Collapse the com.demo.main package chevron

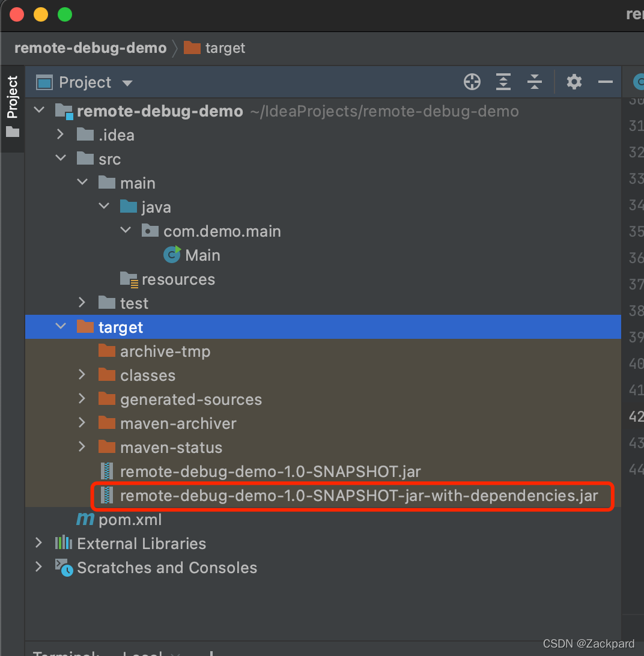pos(126,230)
